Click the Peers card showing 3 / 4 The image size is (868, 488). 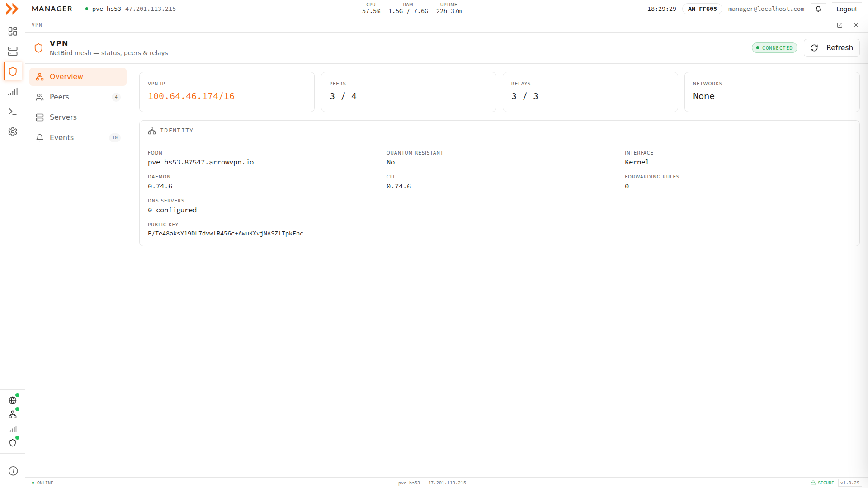pyautogui.click(x=408, y=92)
